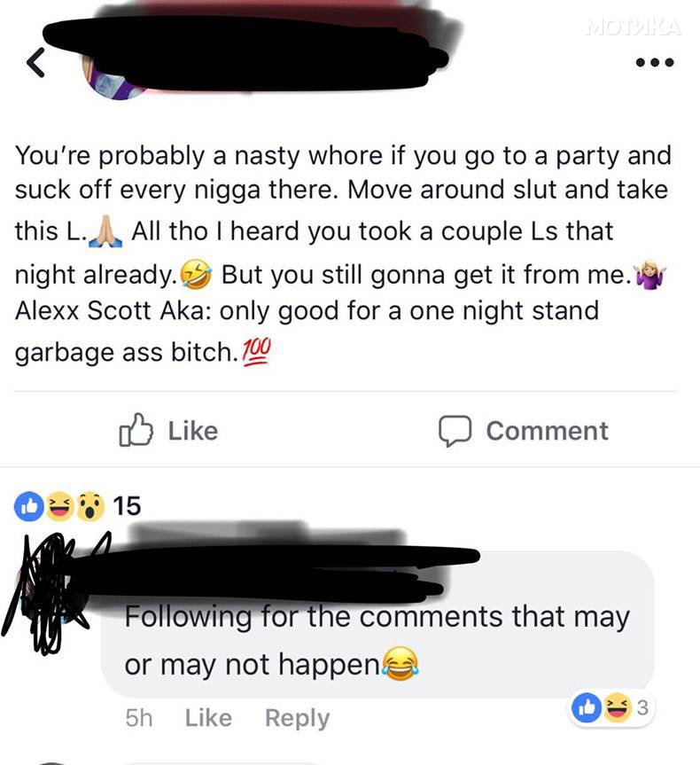Tap the post author's profile picture
Screen dimensions: 700x765
pyautogui.click(x=113, y=77)
